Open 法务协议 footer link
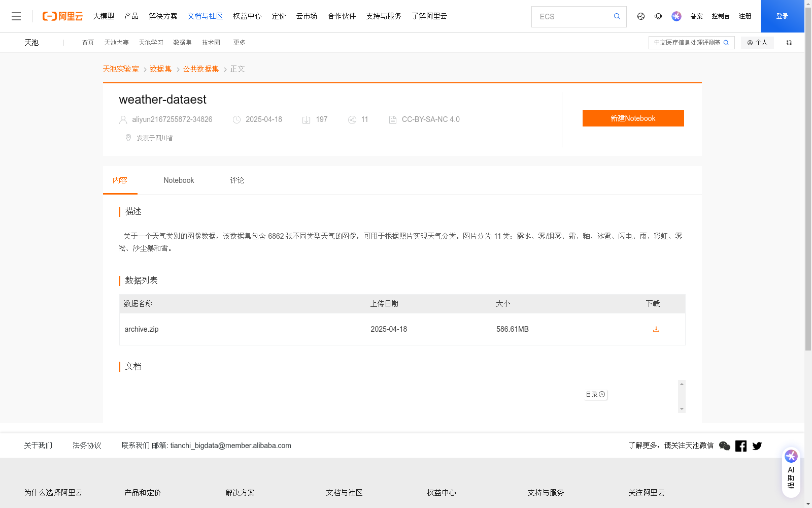The image size is (812, 508). coord(87,446)
